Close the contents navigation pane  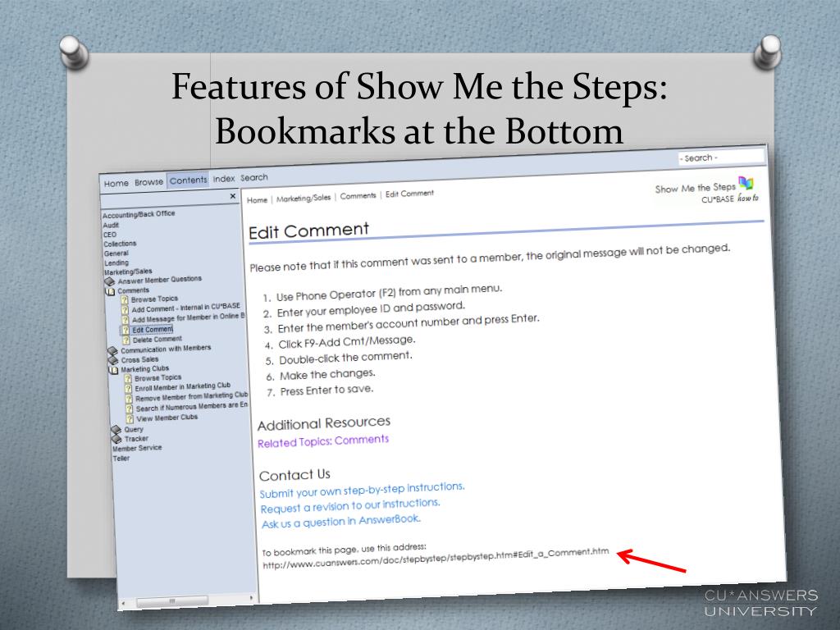[x=232, y=196]
